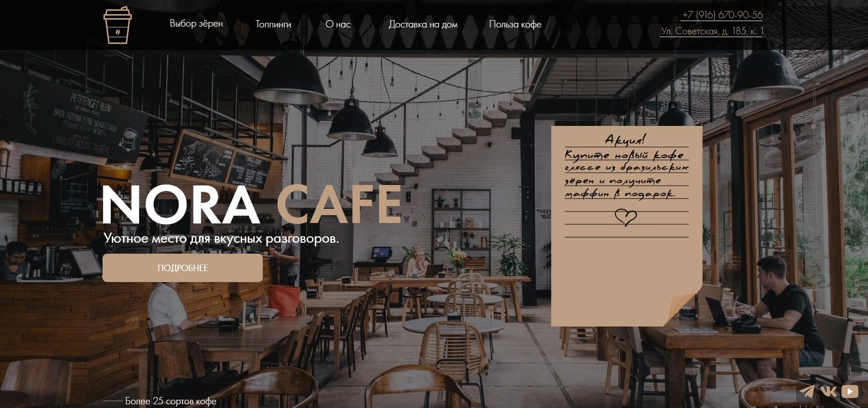Open the Ул. Советская address link
868x408 pixels.
click(x=711, y=31)
